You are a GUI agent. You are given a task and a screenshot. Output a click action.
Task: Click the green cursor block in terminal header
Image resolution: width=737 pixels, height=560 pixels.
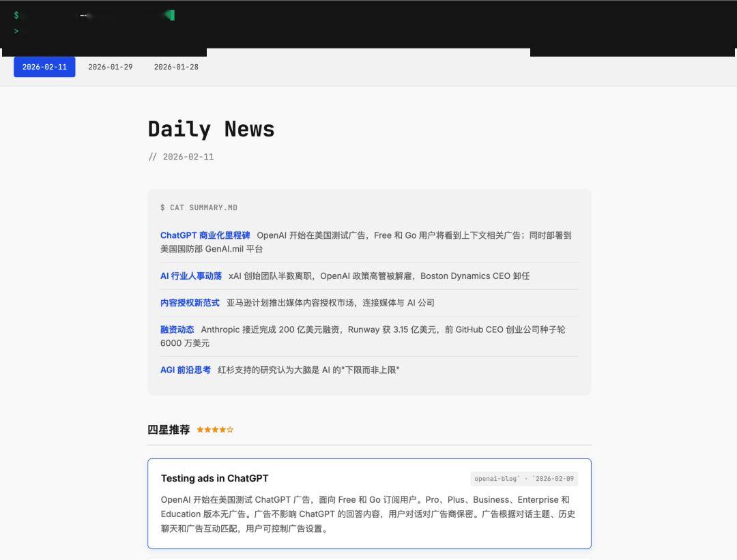click(x=171, y=15)
